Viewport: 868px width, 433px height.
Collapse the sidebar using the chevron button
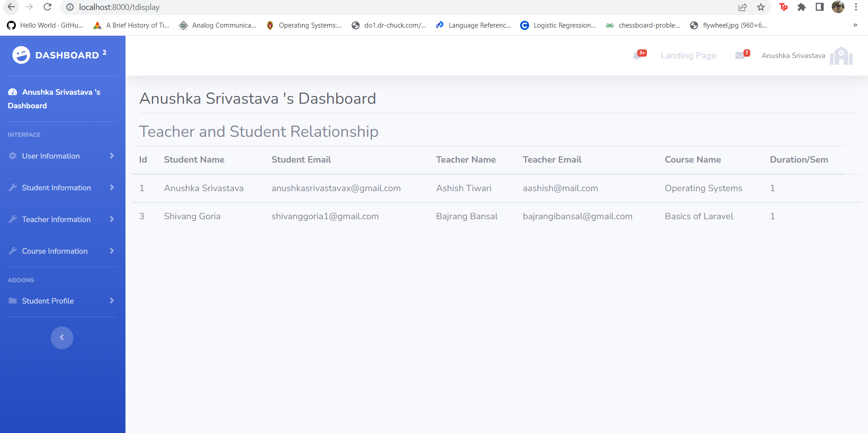point(62,337)
